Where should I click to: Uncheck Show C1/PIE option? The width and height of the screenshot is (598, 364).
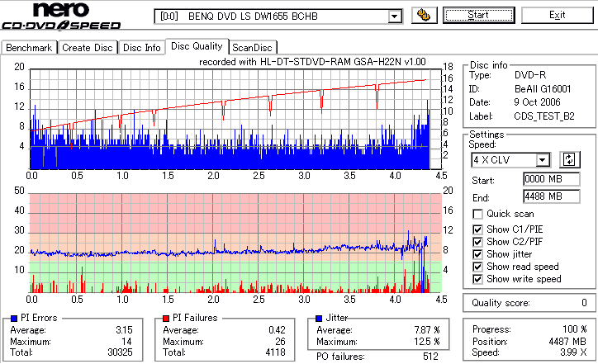(x=477, y=229)
